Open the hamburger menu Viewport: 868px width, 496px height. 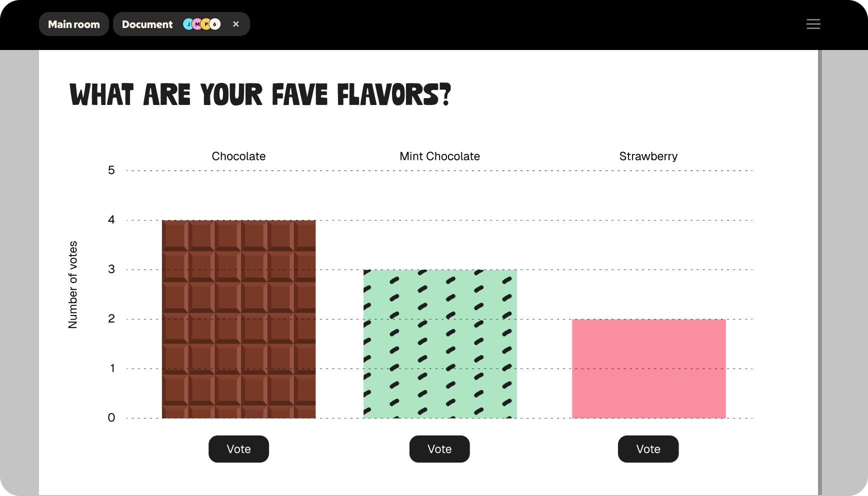pos(813,24)
